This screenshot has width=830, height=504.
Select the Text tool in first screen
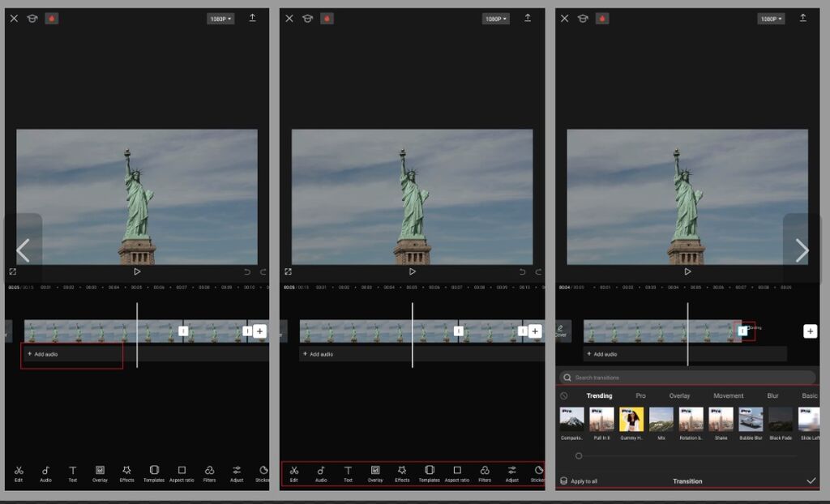coord(72,473)
